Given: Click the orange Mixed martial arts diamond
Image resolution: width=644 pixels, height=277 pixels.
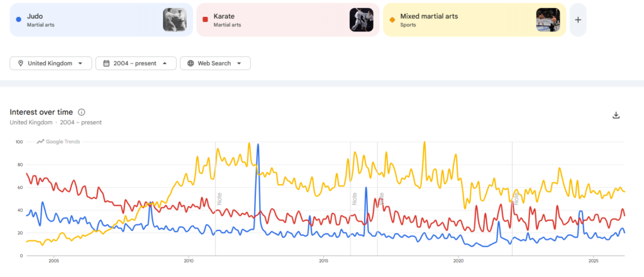Looking at the screenshot, I should 392,19.
